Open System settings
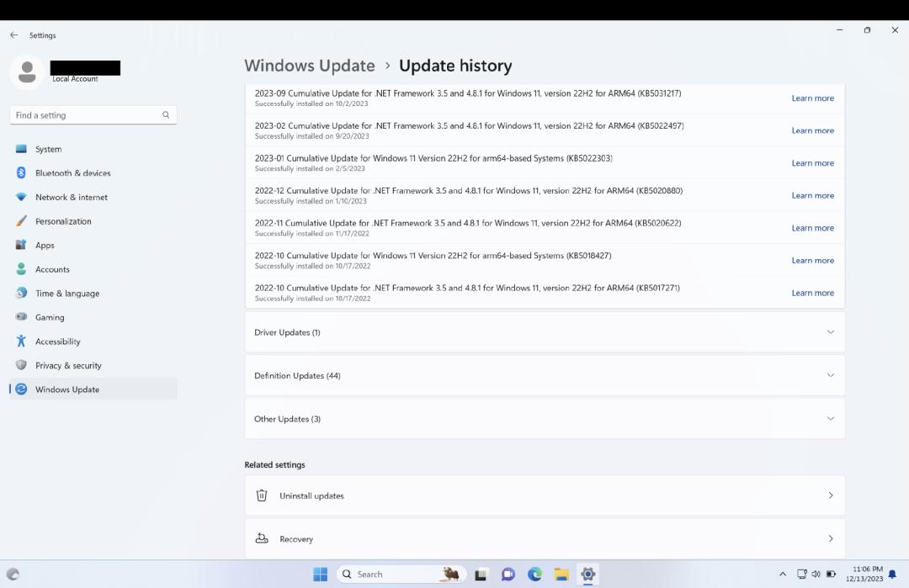 pyautogui.click(x=93, y=149)
